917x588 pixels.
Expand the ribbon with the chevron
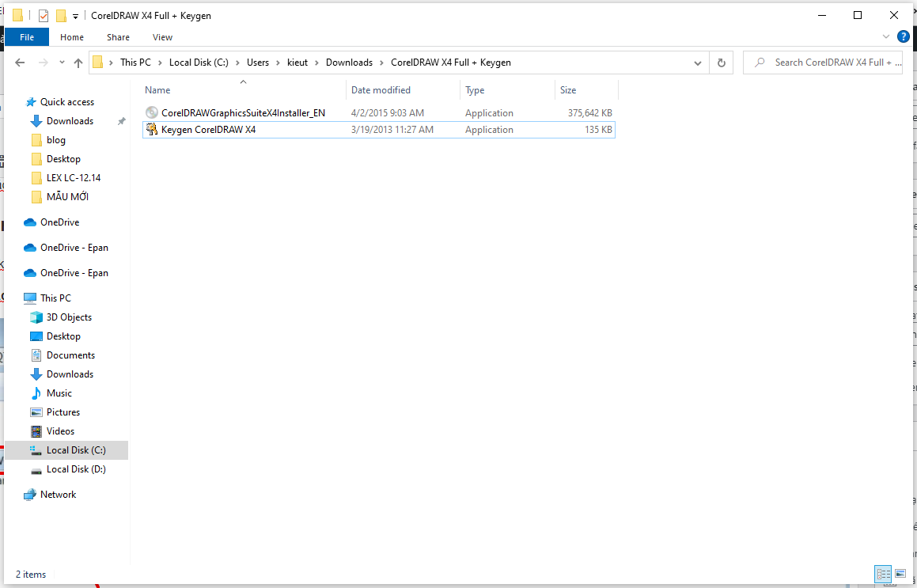click(x=886, y=36)
